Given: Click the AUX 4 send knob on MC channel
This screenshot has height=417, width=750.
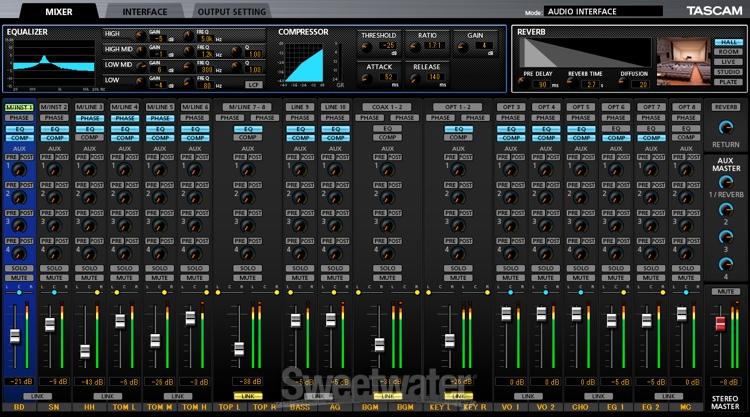Looking at the screenshot, I should (x=686, y=253).
